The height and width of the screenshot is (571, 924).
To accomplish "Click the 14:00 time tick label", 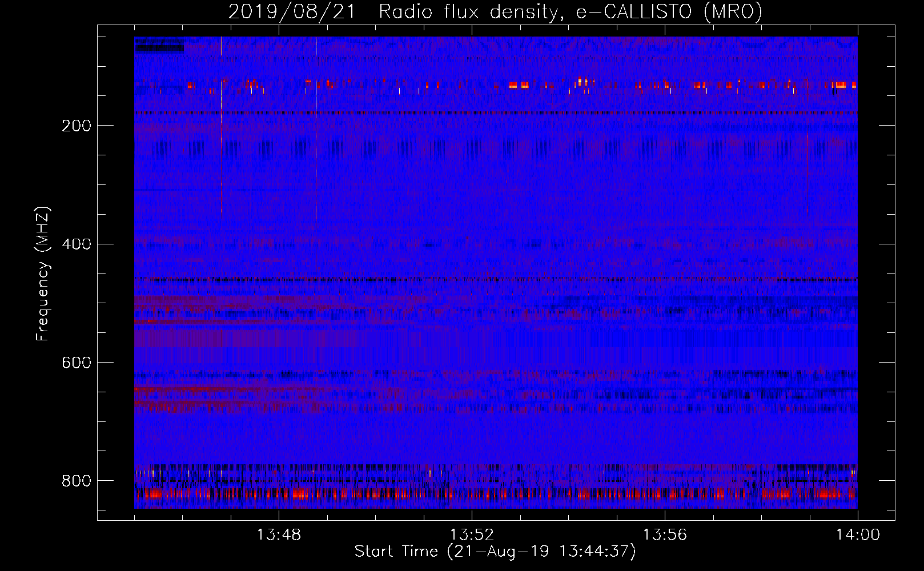I will point(858,535).
